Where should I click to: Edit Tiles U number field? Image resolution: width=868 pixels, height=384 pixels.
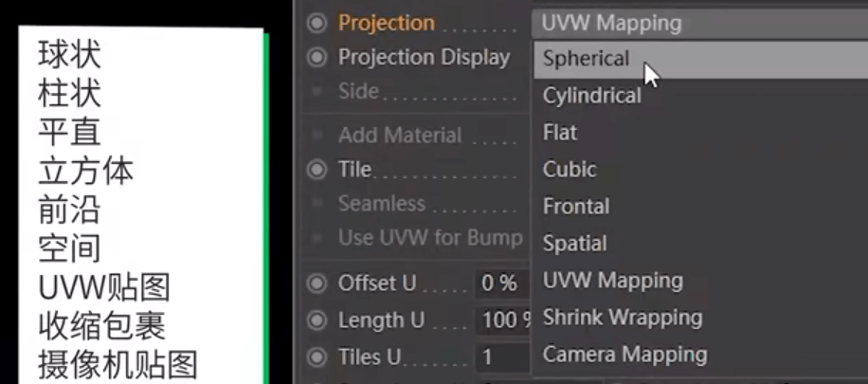coord(504,357)
